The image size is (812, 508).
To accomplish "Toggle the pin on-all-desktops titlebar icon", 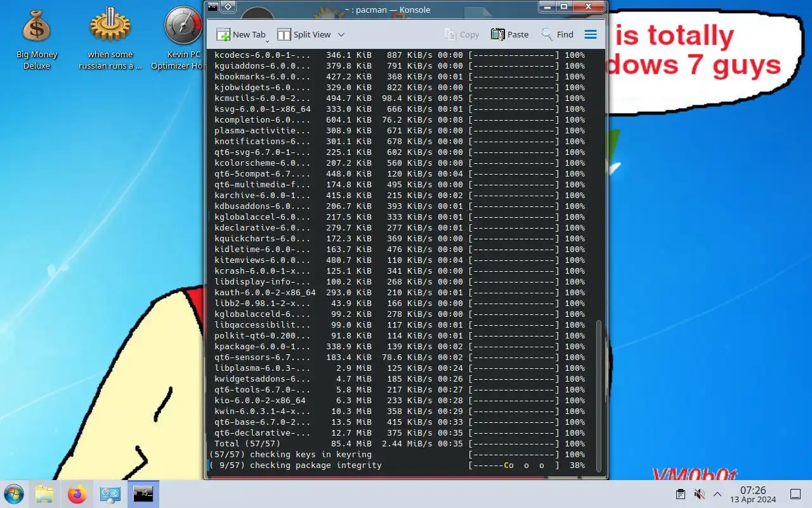I will tap(228, 7).
